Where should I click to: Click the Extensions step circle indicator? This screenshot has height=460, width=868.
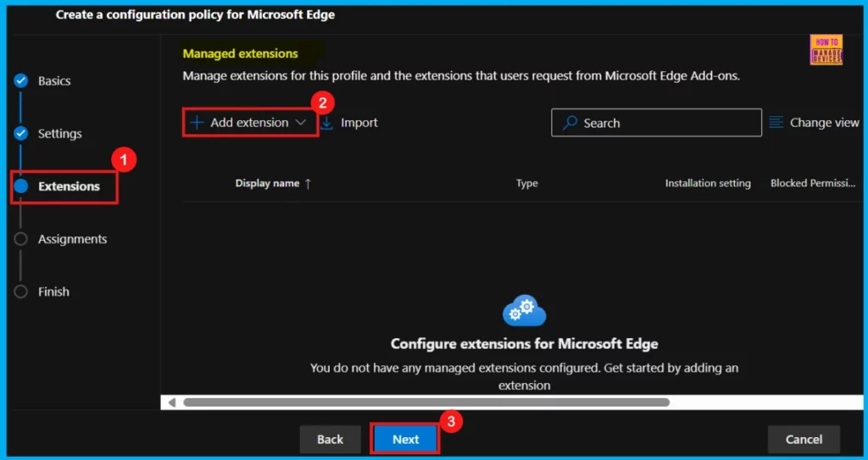click(x=20, y=186)
